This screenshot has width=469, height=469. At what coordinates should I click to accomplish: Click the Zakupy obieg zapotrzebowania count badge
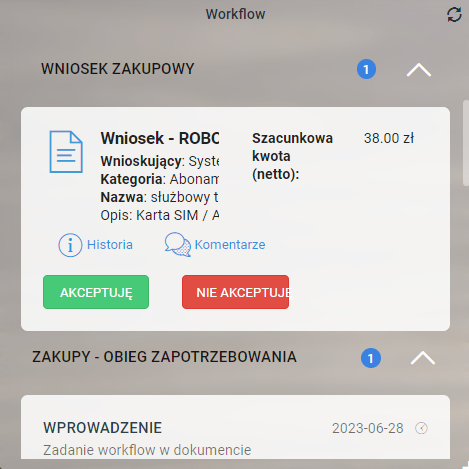click(x=371, y=358)
